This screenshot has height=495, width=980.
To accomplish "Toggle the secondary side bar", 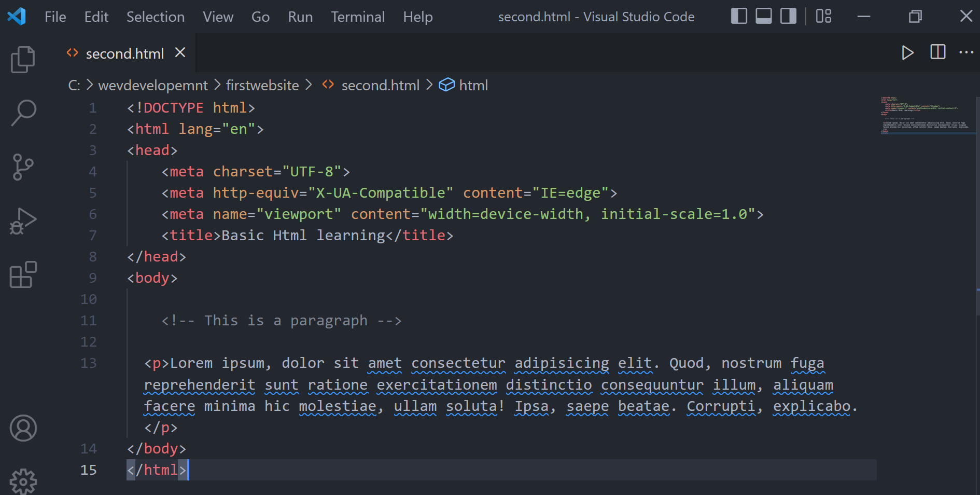I will [788, 16].
